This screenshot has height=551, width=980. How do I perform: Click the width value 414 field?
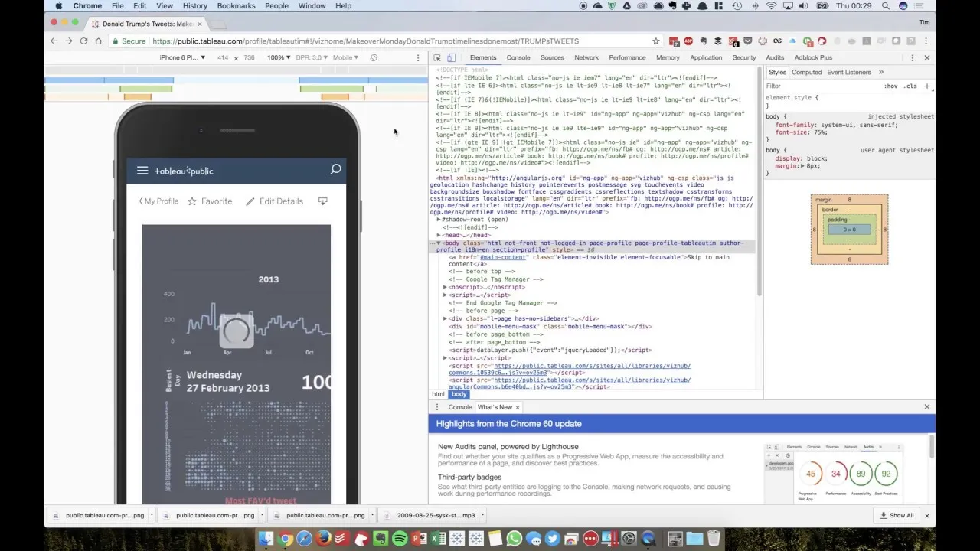222,57
